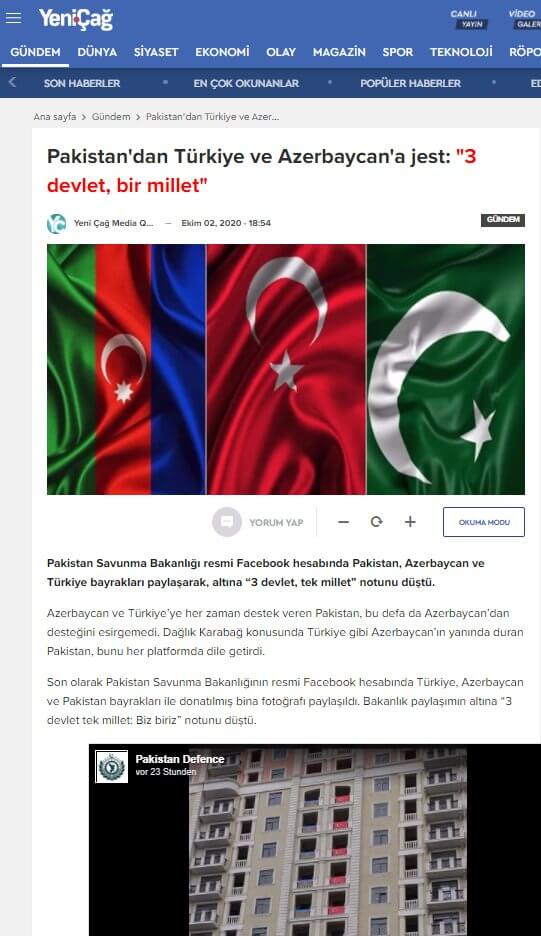Decrease font size with minus icon
The height and width of the screenshot is (936, 541).
tap(343, 522)
